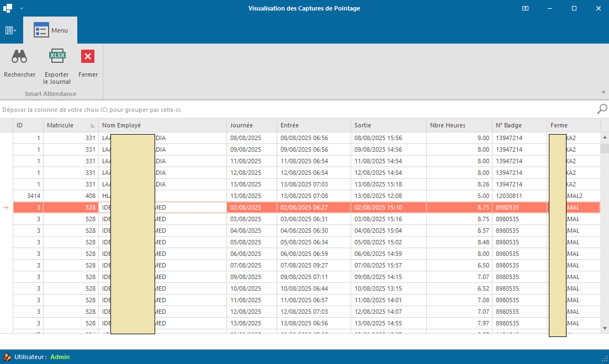Image resolution: width=609 pixels, height=364 pixels.
Task: Export the journal with the XLSX icon
Action: tap(57, 56)
